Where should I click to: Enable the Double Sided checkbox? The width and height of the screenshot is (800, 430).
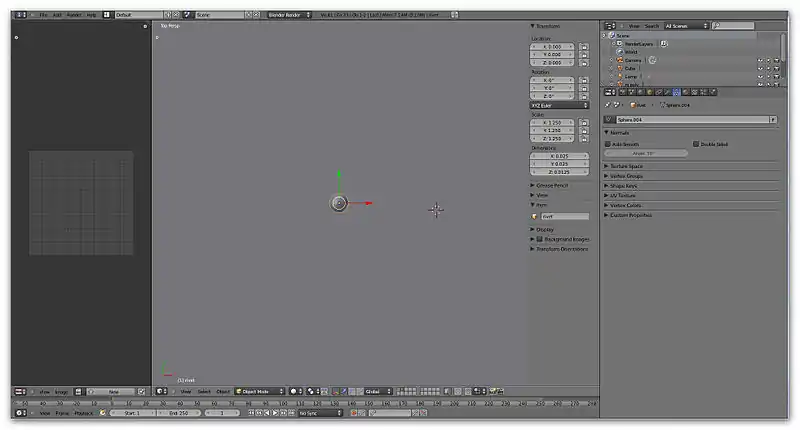[x=698, y=143]
